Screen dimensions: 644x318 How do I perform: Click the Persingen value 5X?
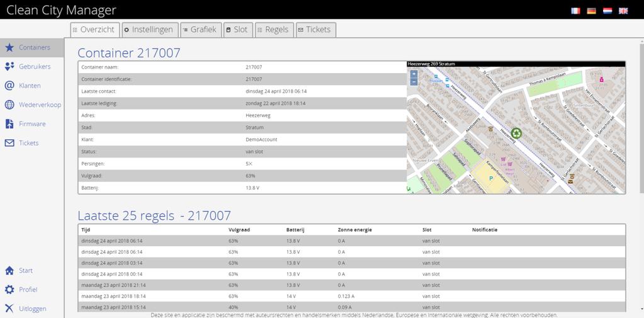(249, 164)
